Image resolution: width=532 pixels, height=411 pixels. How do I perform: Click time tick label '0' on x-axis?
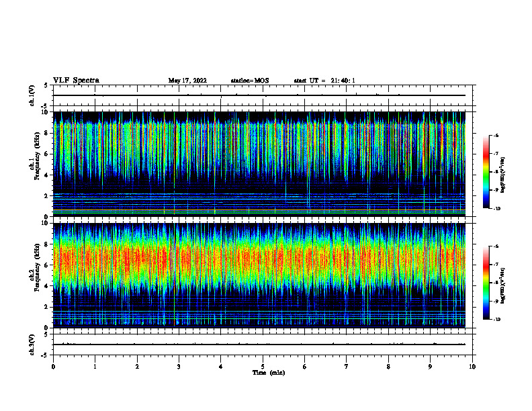click(53, 367)
